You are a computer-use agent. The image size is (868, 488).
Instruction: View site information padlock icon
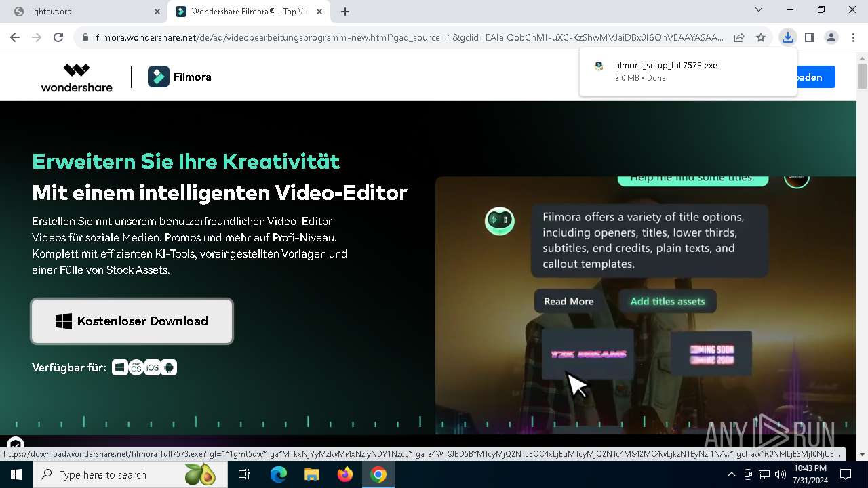(85, 37)
